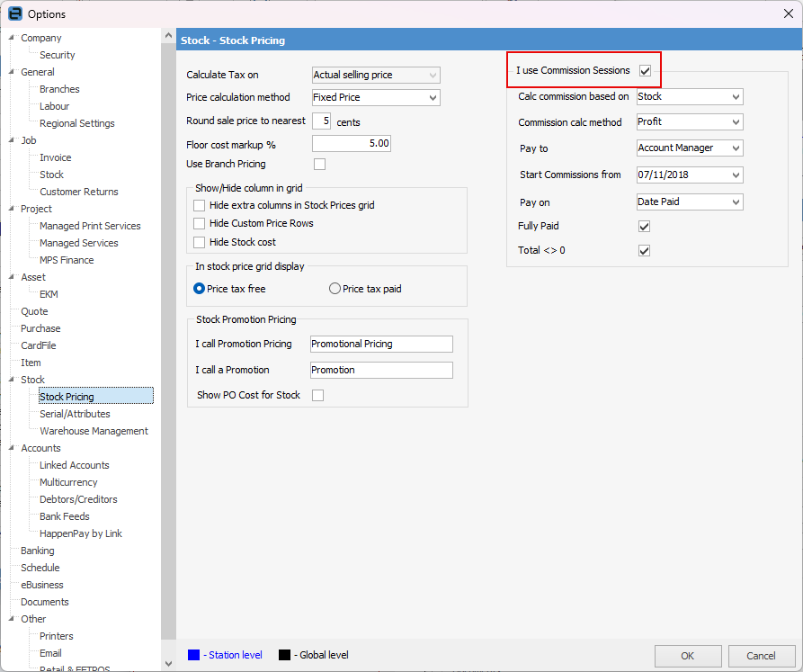Select Price tax paid radio button
This screenshot has height=672, width=803.
pyautogui.click(x=335, y=289)
